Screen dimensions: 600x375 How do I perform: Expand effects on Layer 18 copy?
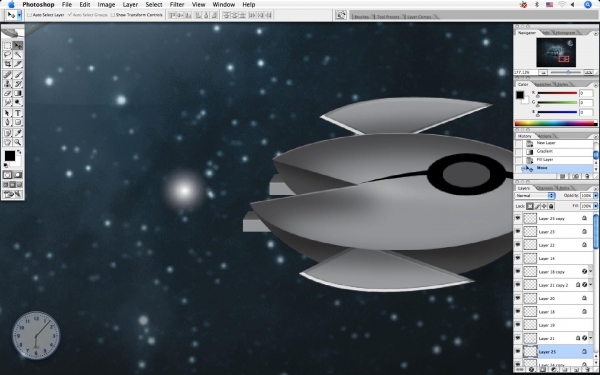click(x=591, y=272)
